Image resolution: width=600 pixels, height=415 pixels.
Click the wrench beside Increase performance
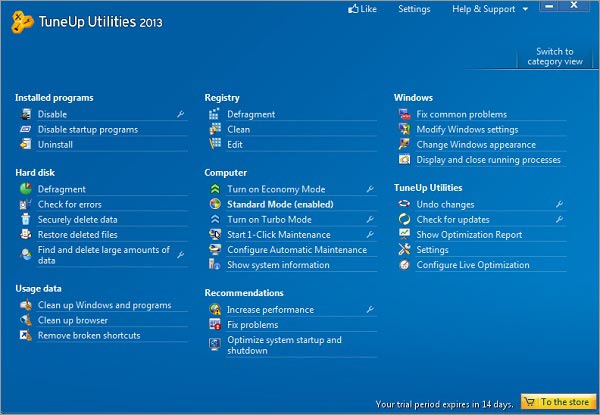point(370,309)
